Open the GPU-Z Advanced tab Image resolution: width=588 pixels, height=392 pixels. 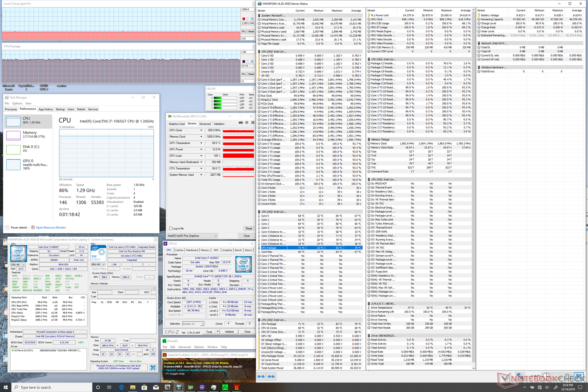205,124
